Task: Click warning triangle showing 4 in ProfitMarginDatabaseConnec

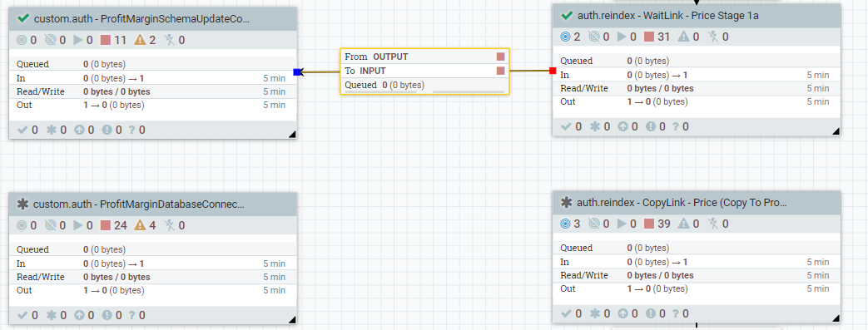Action: (x=140, y=225)
